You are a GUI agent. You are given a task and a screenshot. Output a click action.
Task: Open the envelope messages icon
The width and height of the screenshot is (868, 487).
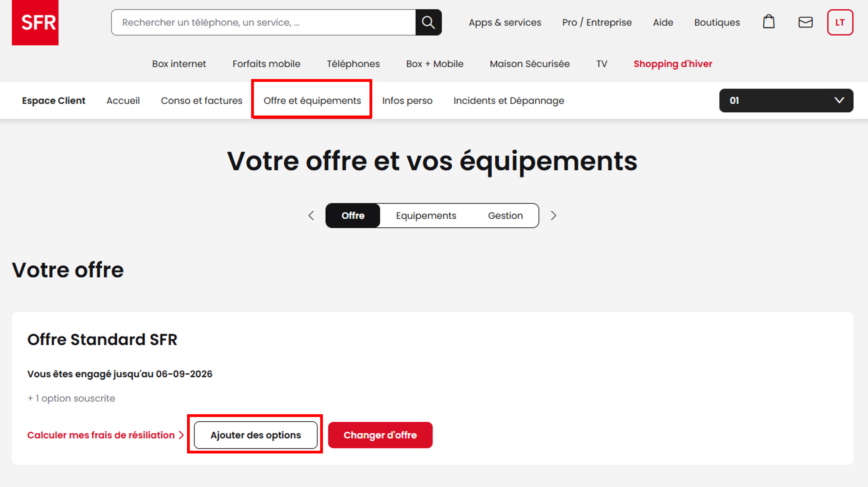tap(805, 22)
